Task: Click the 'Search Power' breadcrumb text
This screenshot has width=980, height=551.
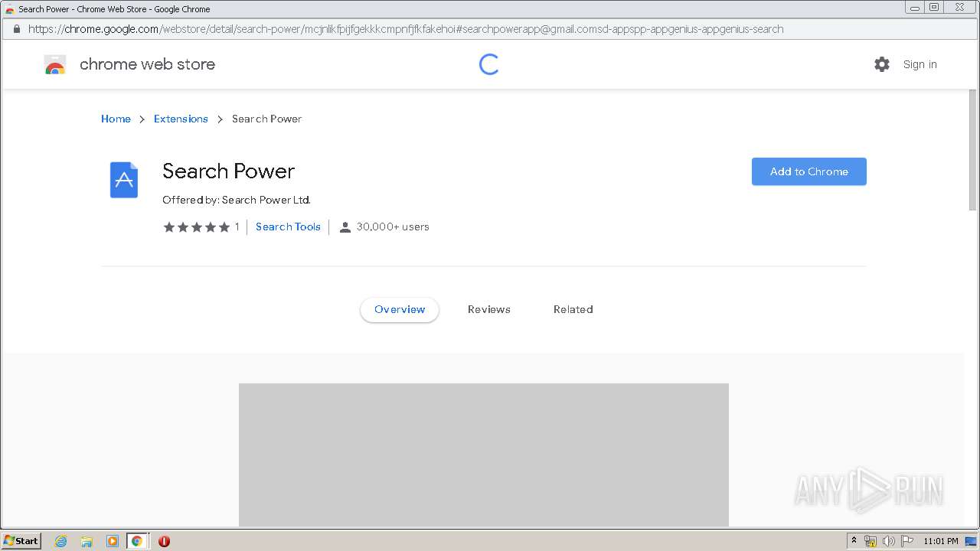Action: [266, 119]
